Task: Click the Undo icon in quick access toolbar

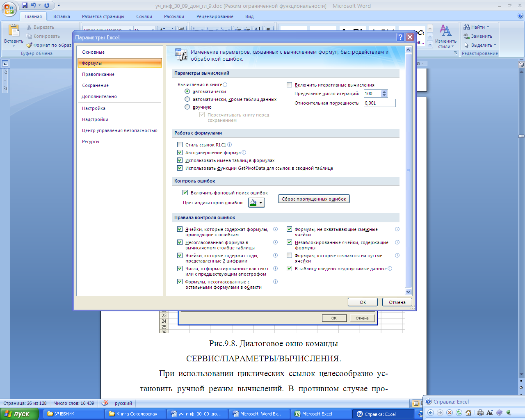Action: coord(33,5)
